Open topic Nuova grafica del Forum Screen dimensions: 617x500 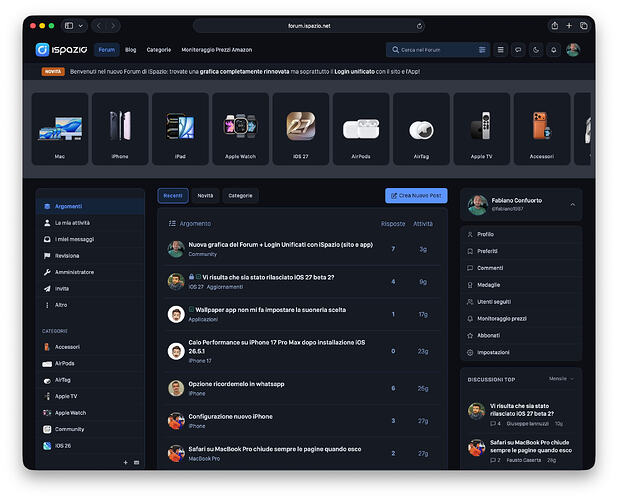point(281,245)
